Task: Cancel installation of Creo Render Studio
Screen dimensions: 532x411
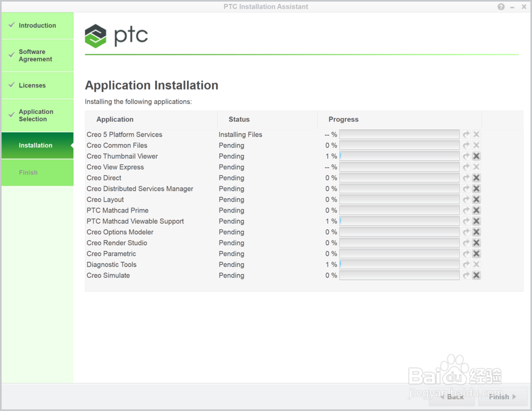Action: point(476,243)
